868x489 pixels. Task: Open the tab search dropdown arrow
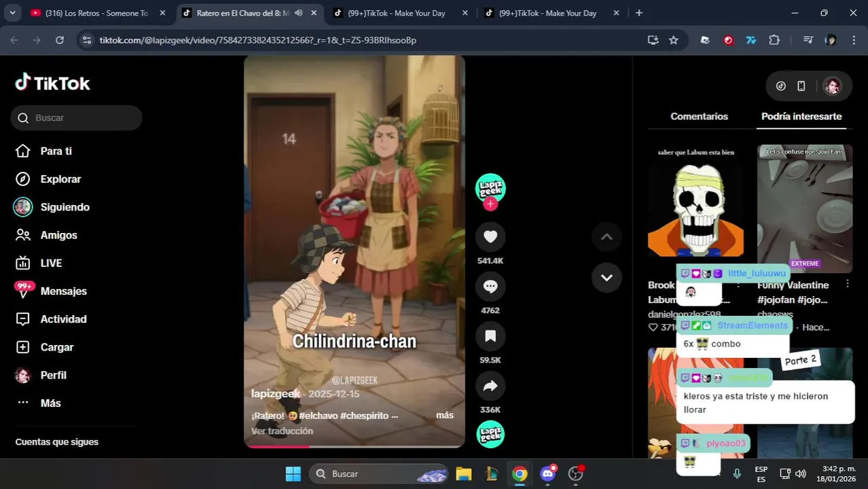tap(12, 13)
